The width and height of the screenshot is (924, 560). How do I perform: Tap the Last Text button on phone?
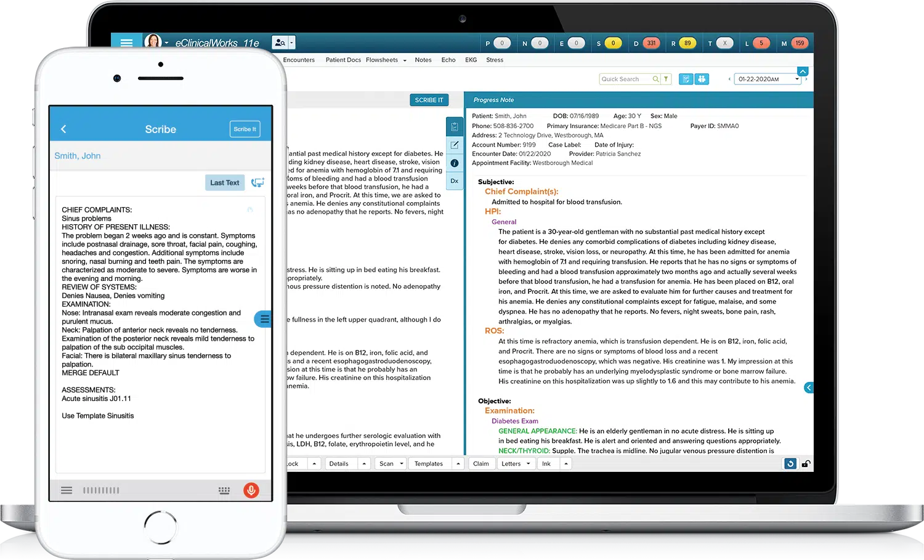(225, 182)
